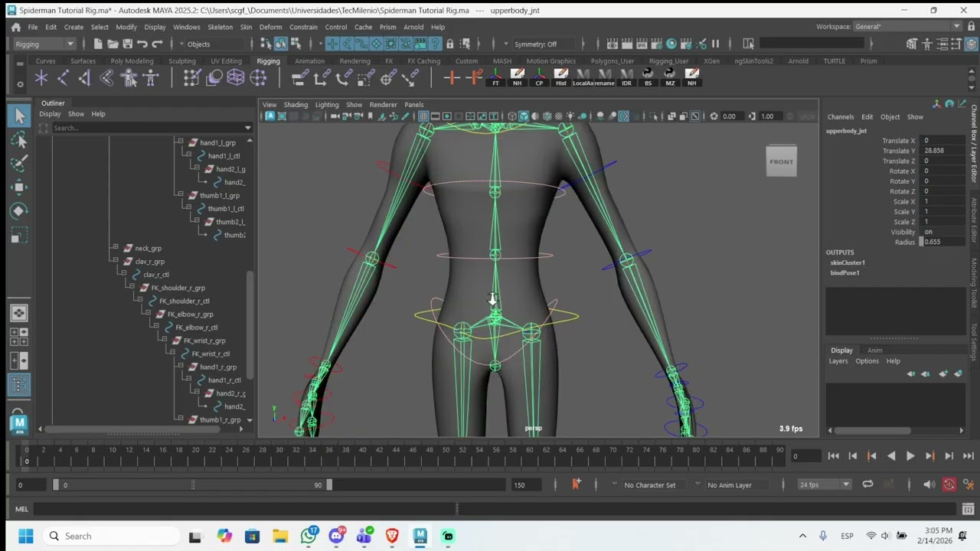
Task: Click the Cluster shelf icon
Action: 258,77
